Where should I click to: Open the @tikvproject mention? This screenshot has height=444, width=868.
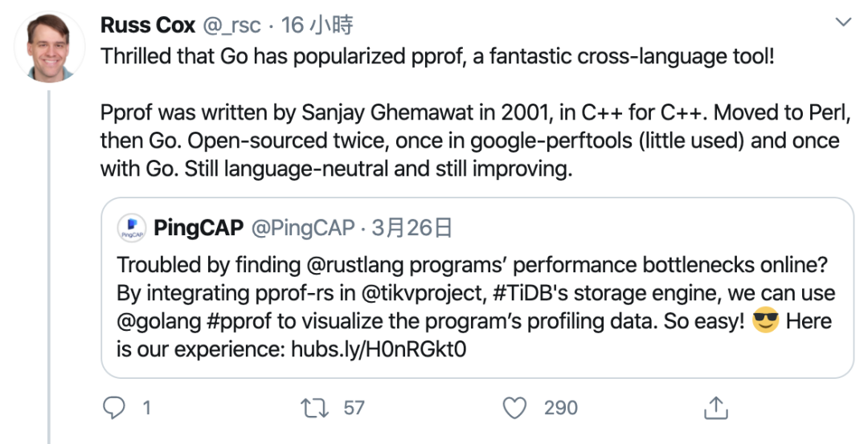point(413,293)
